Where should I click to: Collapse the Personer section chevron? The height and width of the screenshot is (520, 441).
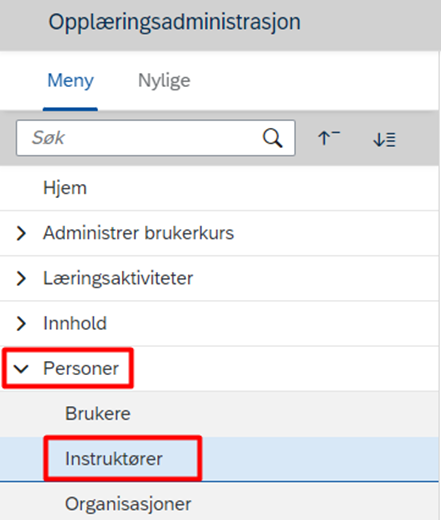click(x=21, y=369)
